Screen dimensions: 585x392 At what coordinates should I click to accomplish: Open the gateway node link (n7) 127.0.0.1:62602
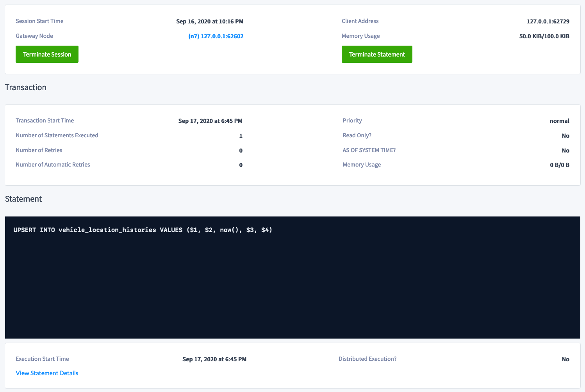point(216,36)
